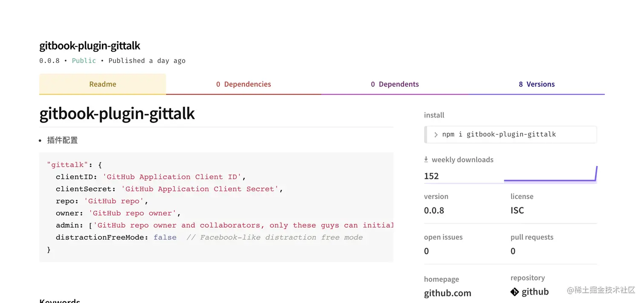Click the npm i gitbook-plugin-gittalk install command
Screen dimensions: 644x303
pyautogui.click(x=499, y=134)
